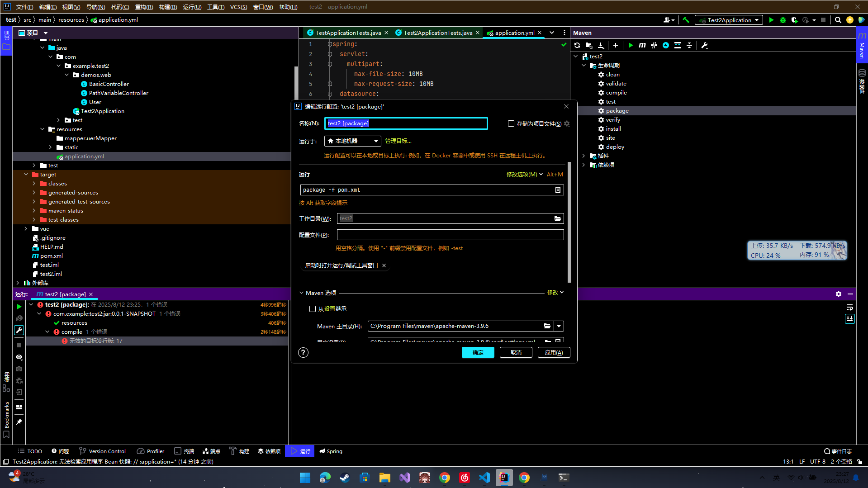
Task: Select pom.xml in the project tree
Action: click(x=52, y=256)
